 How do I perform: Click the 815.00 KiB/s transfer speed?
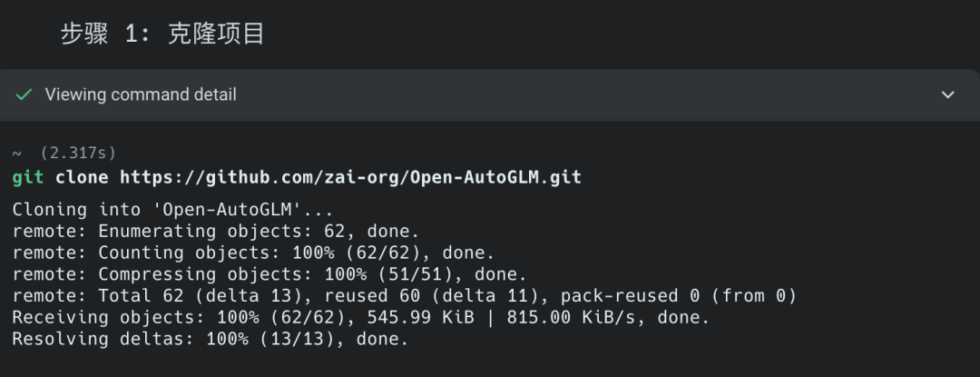click(x=583, y=318)
